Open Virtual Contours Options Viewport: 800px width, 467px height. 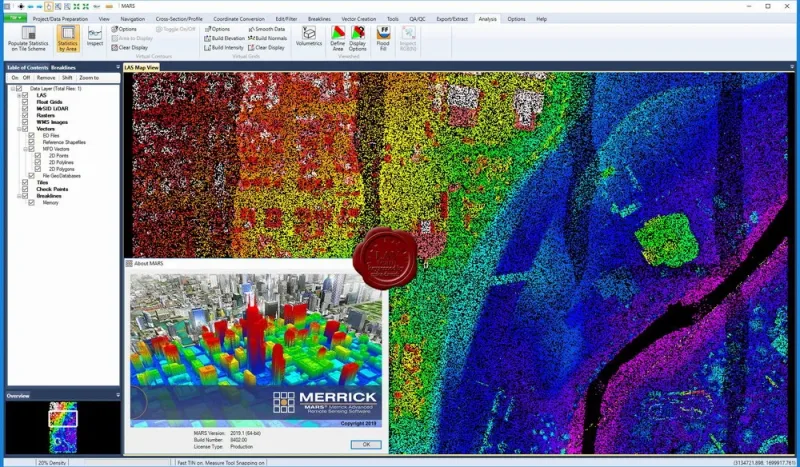[124, 29]
